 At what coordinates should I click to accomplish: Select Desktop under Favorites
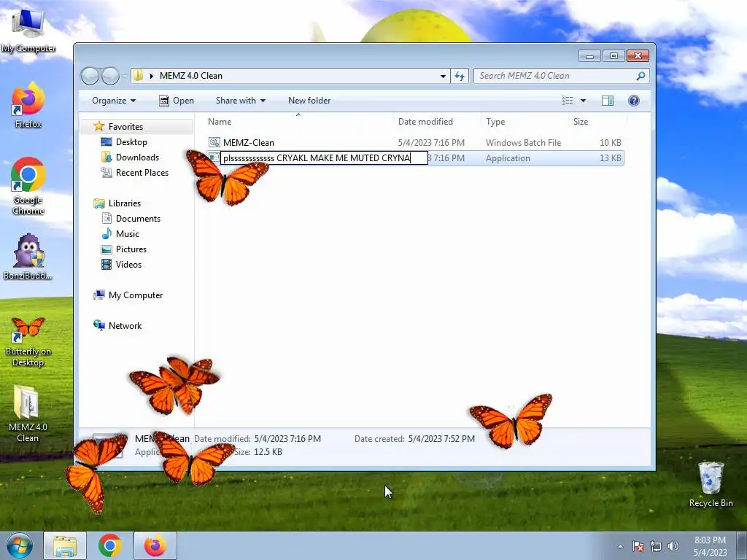[x=131, y=142]
